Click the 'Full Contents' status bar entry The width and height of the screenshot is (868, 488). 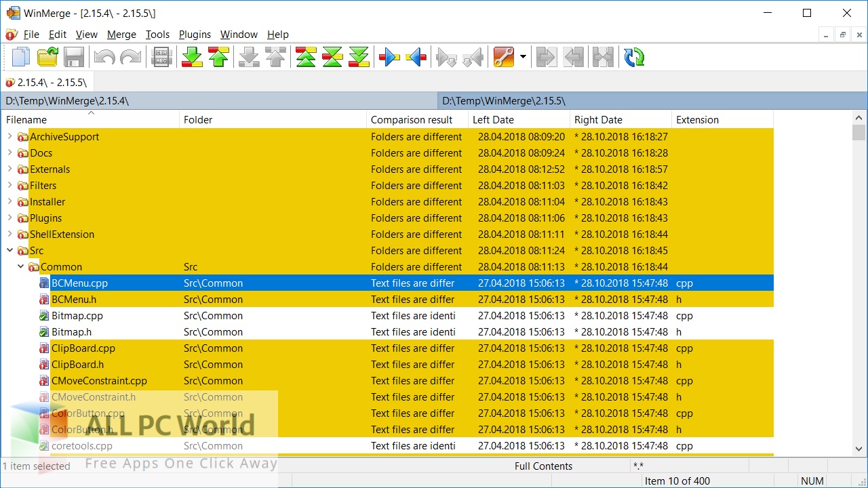coord(544,466)
